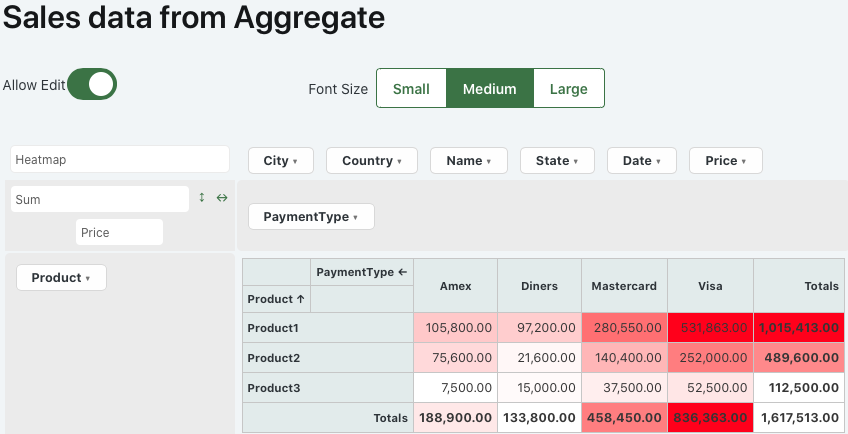848x434 pixels.
Task: Select Medium font size
Action: [489, 88]
